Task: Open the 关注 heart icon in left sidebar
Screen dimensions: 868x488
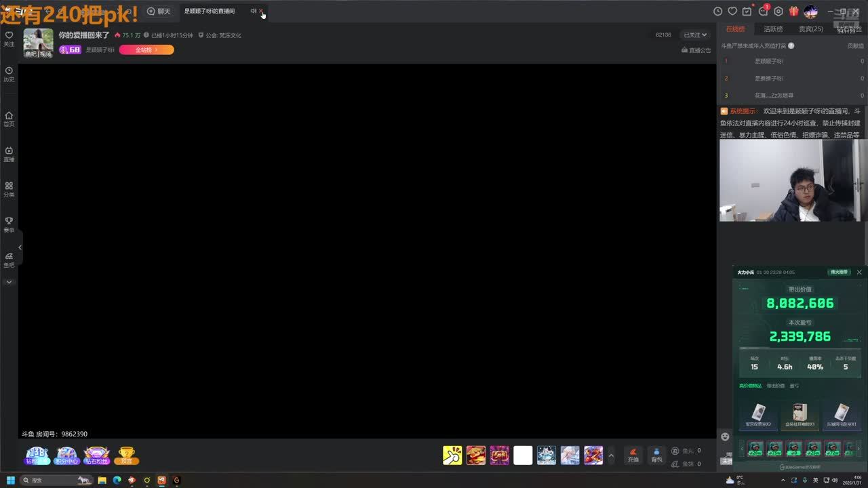Action: pos(9,38)
